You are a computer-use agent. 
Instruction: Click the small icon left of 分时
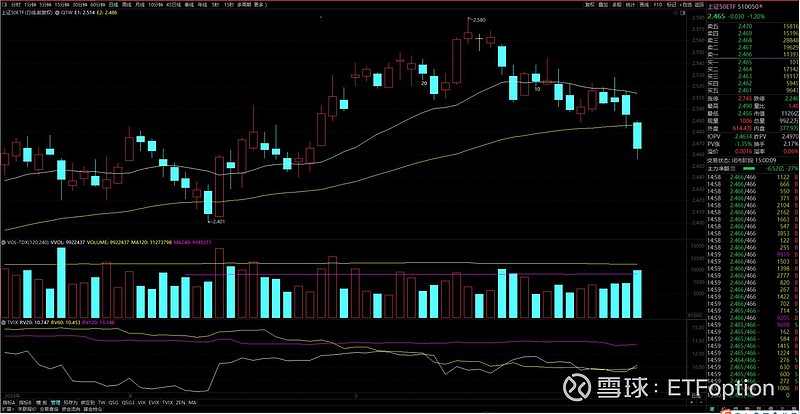(4, 4)
